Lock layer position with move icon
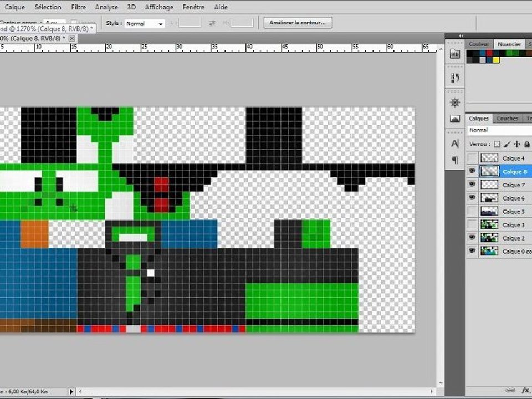Screen dimensions: 532x399 point(516,144)
